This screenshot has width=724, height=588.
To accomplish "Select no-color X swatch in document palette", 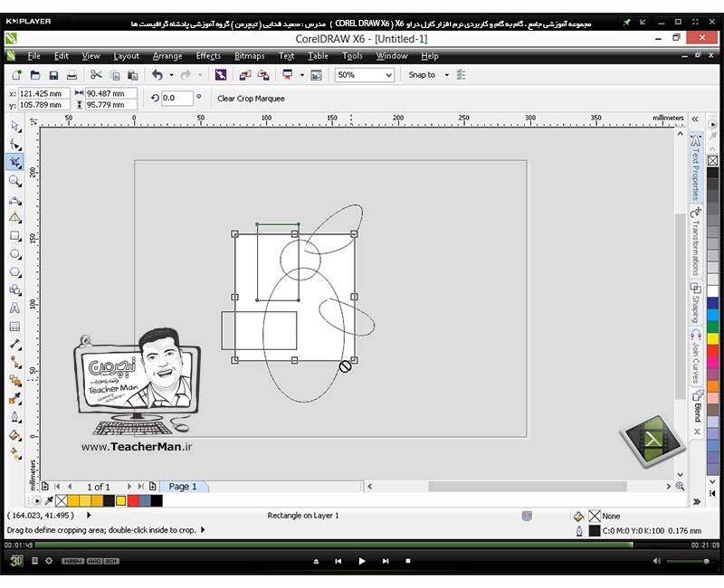I will pyautogui.click(x=62, y=500).
